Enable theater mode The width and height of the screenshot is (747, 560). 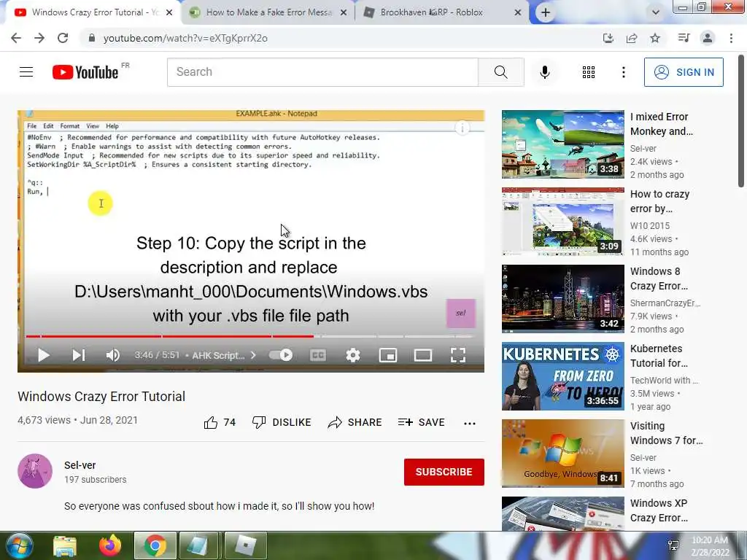click(x=423, y=355)
